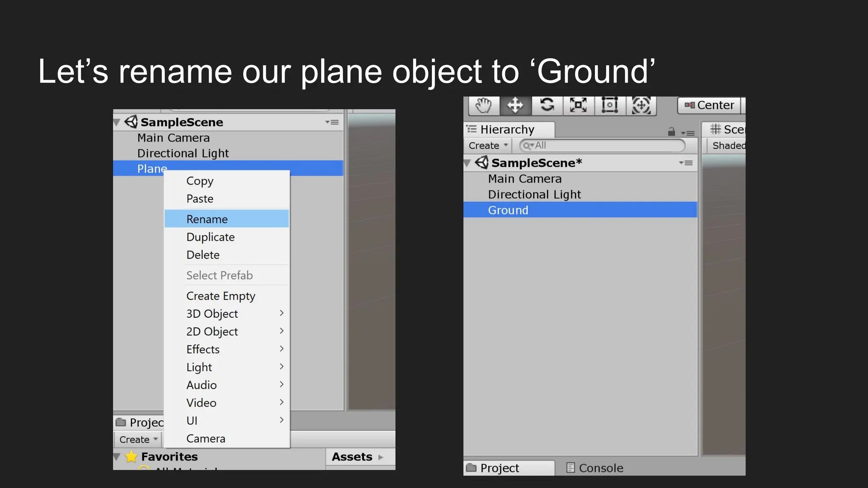Image resolution: width=868 pixels, height=488 pixels.
Task: Expand the Light submenu
Action: point(227,367)
